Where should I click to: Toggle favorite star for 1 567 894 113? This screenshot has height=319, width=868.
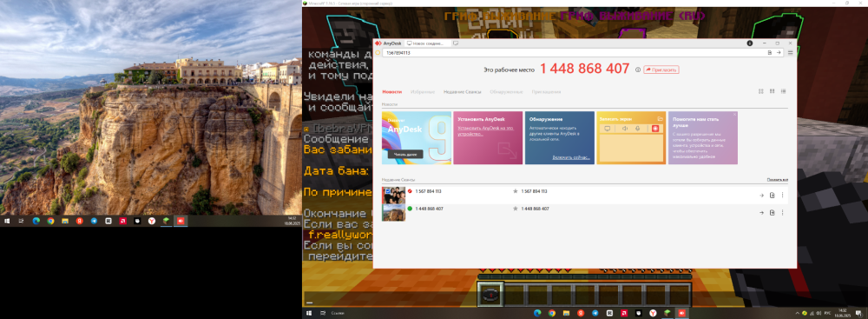click(x=516, y=191)
